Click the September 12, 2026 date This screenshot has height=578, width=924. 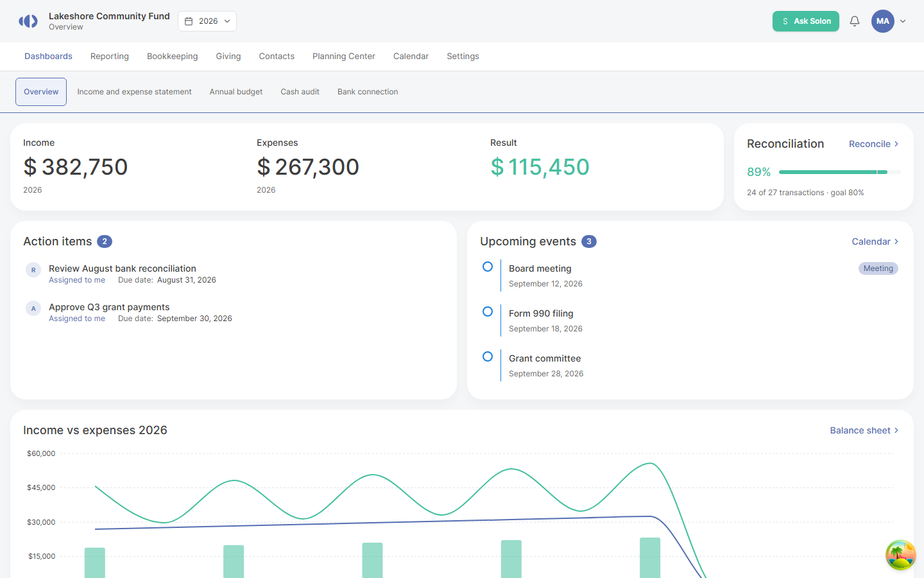tap(545, 284)
